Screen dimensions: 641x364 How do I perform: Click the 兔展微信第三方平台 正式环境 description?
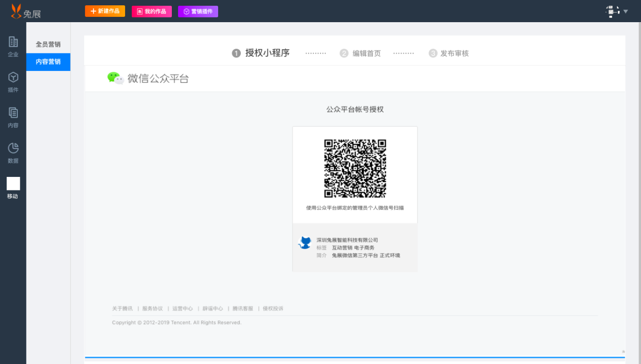pyautogui.click(x=366, y=256)
